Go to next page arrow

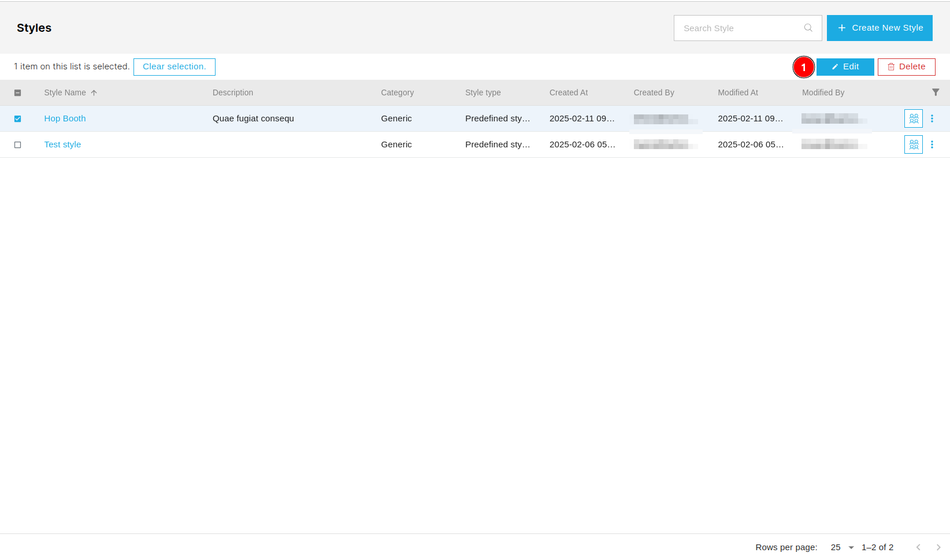pos(938,547)
